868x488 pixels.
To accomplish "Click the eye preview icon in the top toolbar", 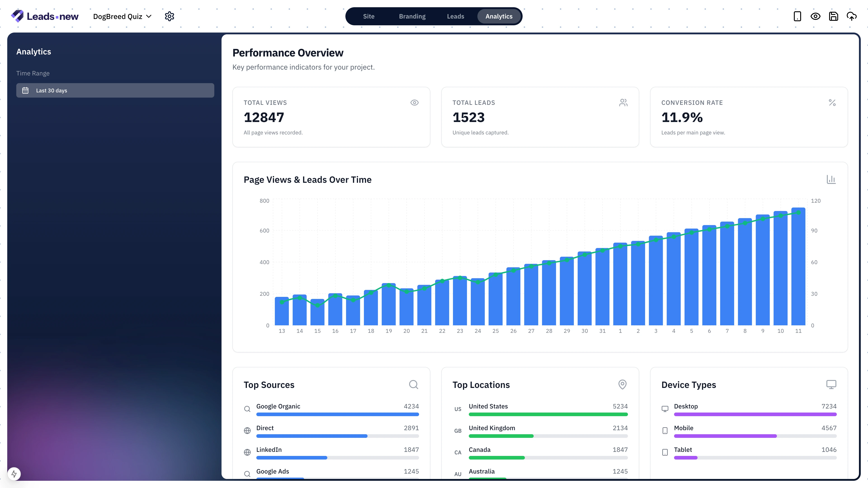I will pos(815,16).
